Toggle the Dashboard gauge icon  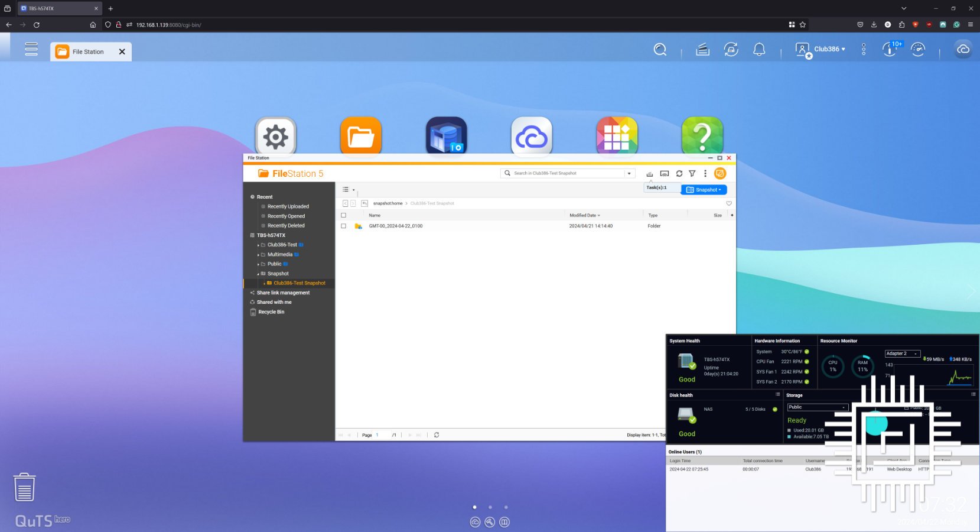[918, 50]
